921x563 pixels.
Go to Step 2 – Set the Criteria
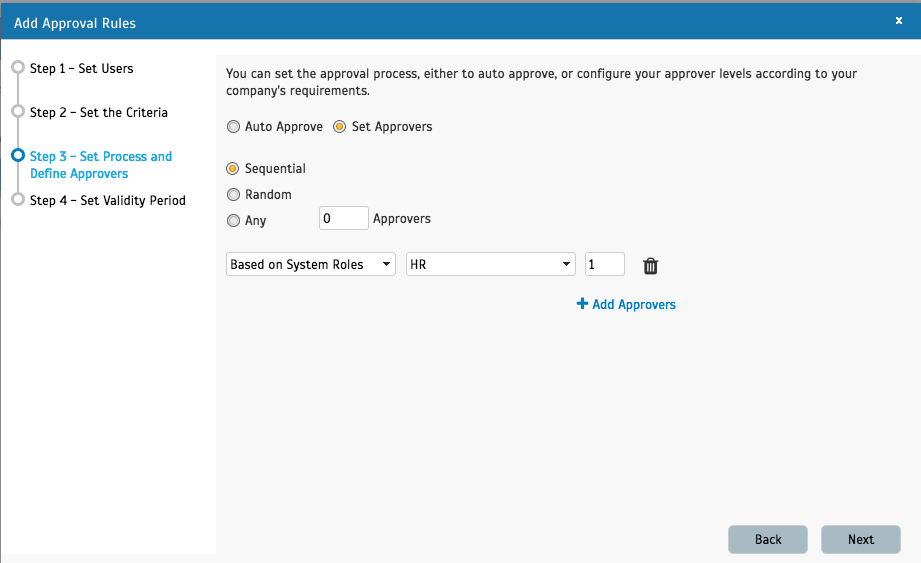[98, 112]
